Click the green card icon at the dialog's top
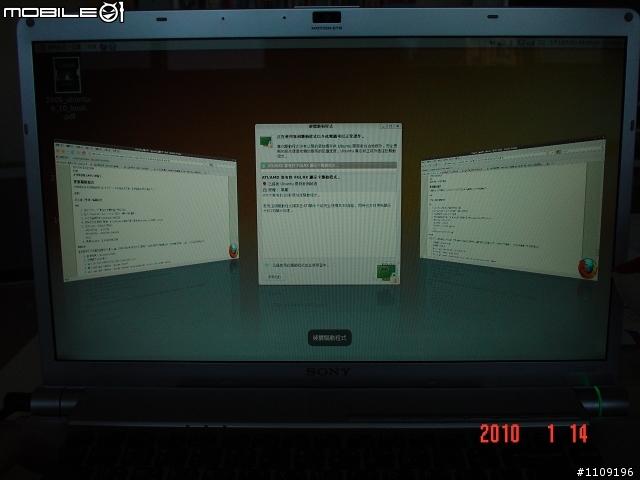Screen dimensions: 640x480 [x=266, y=141]
